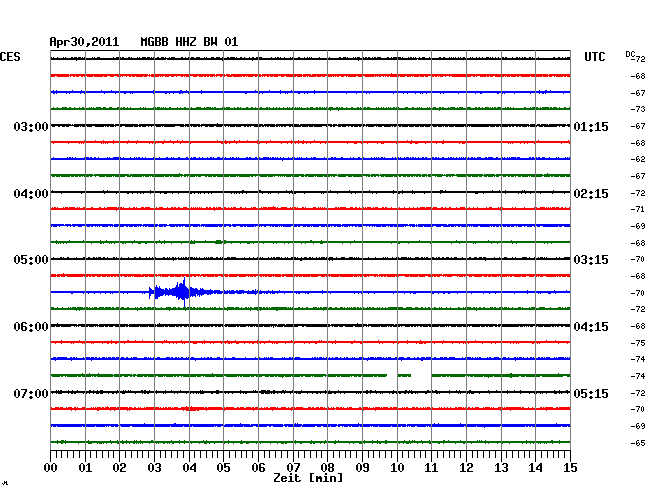Click the 03:15 UTC time label
The image size is (650, 494).
591,260
